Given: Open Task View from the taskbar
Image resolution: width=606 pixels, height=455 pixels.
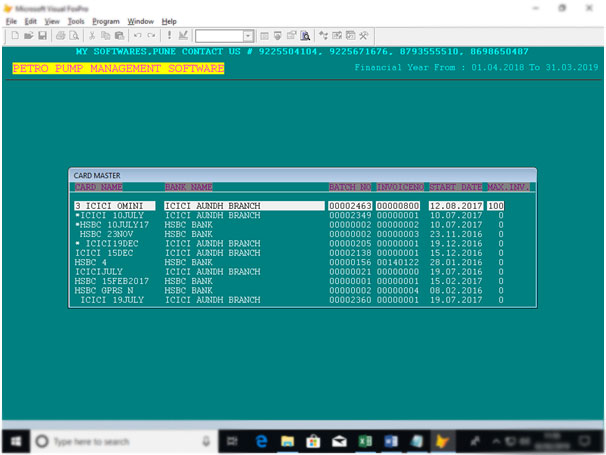Looking at the screenshot, I should [x=232, y=441].
